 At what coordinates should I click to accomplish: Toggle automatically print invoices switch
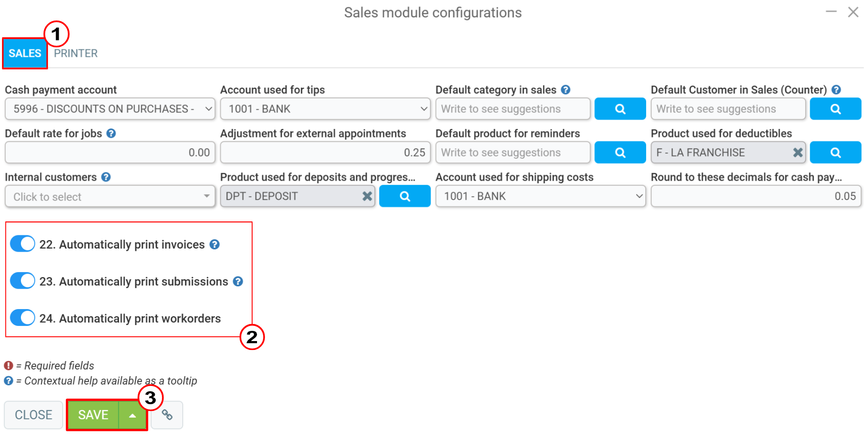(23, 244)
